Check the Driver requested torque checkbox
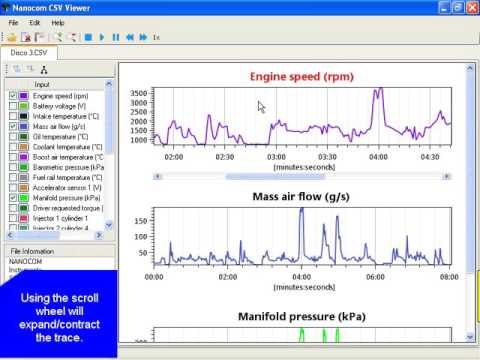Viewport: 480px width, 360px height. (13, 208)
